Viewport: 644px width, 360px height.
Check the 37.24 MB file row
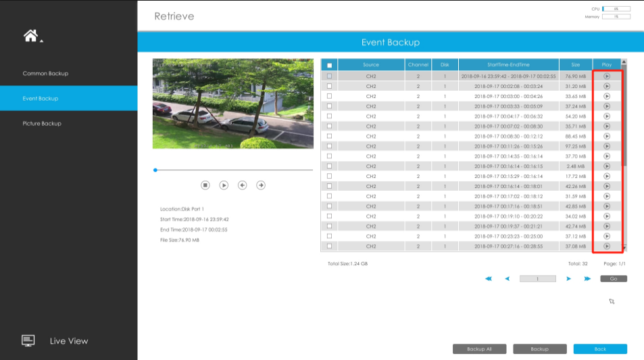click(329, 106)
